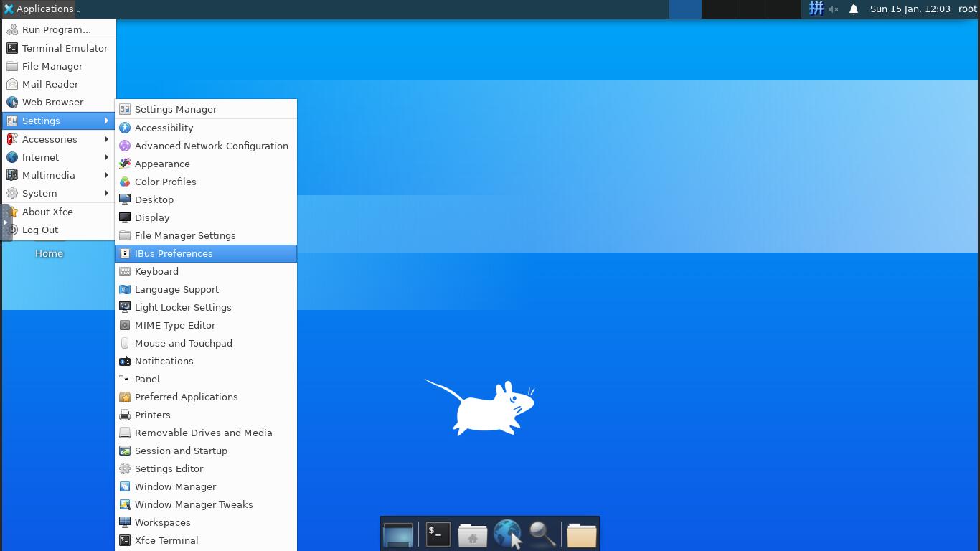The image size is (980, 551).
Task: Open About Xfce entry
Action: [x=59, y=212]
